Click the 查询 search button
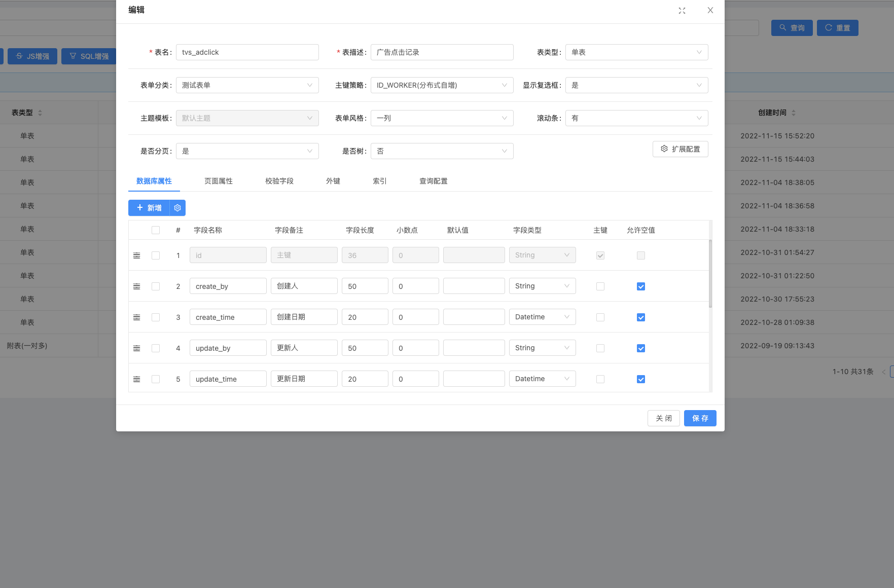Viewport: 894px width, 588px height. (792, 28)
